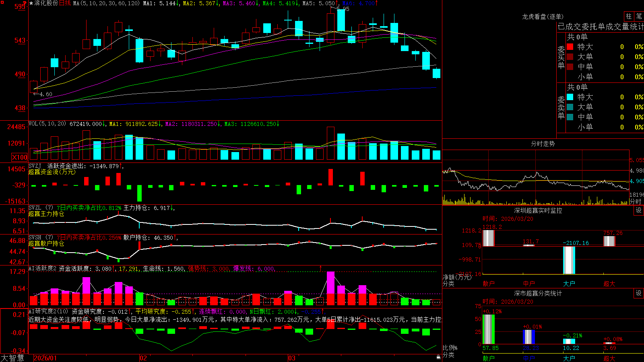Click the SVZJ indicator name
This screenshot has width=644, height=362.
tap(35, 166)
